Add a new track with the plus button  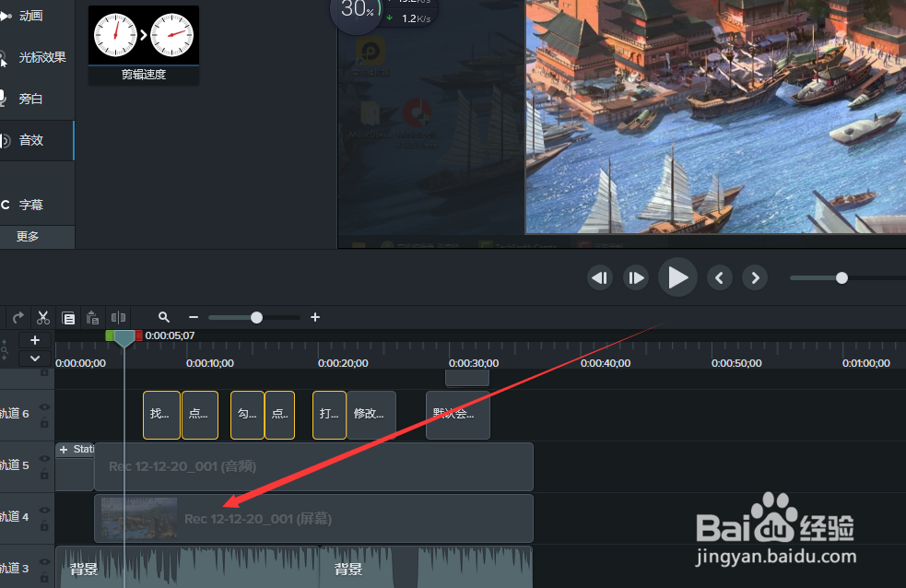pos(35,340)
